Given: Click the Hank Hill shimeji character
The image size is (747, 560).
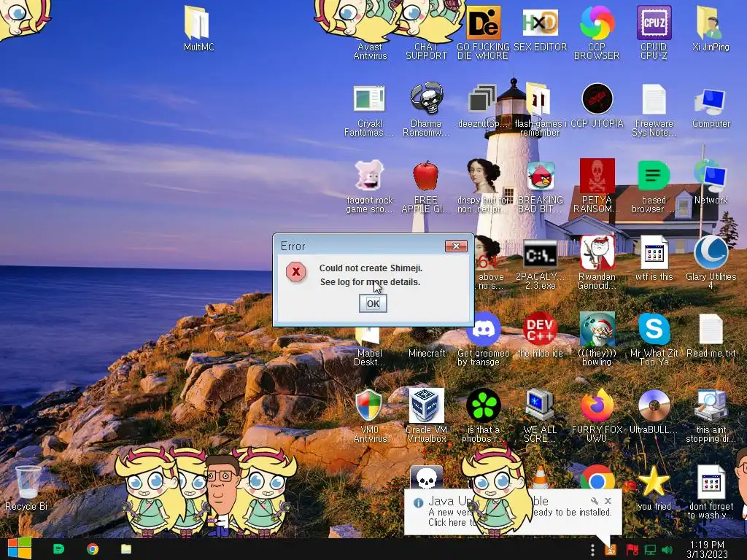Looking at the screenshot, I should 221,495.
